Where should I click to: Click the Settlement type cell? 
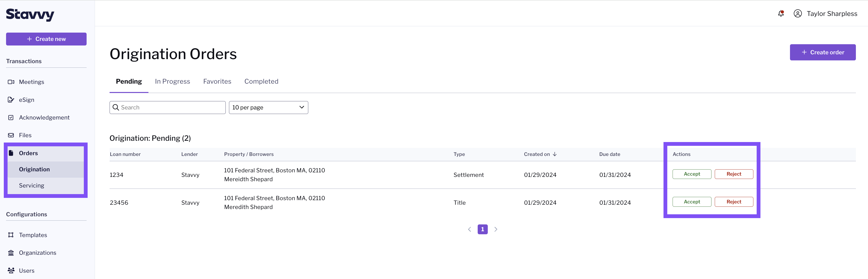click(468, 175)
